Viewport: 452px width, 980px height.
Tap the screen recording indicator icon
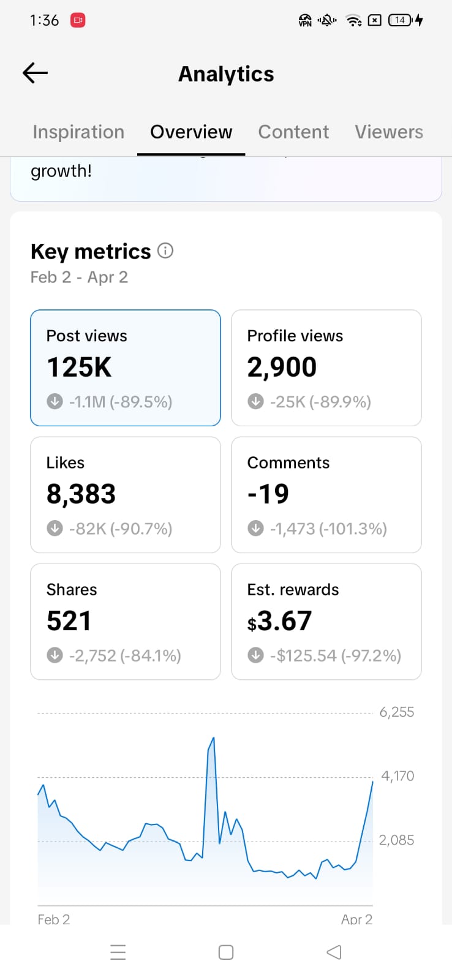[x=78, y=20]
